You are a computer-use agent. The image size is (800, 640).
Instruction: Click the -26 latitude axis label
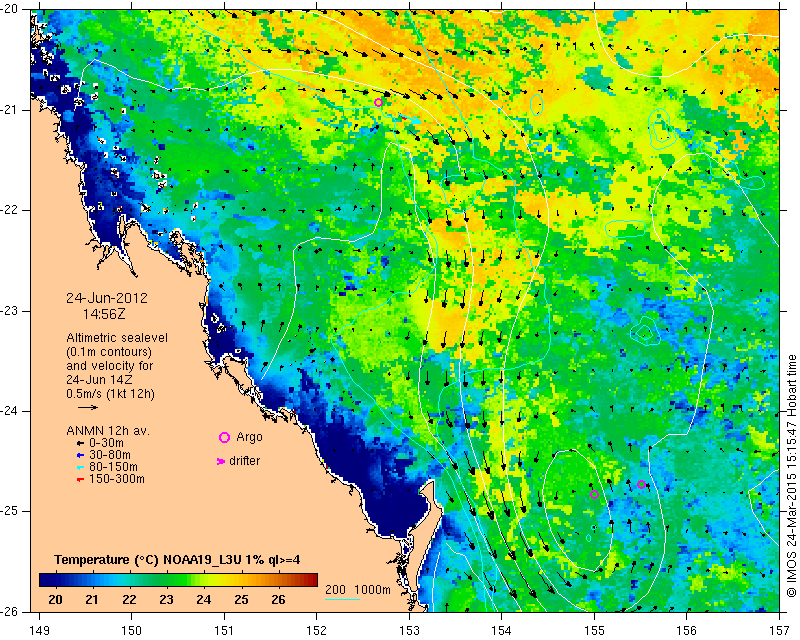pyautogui.click(x=8, y=612)
